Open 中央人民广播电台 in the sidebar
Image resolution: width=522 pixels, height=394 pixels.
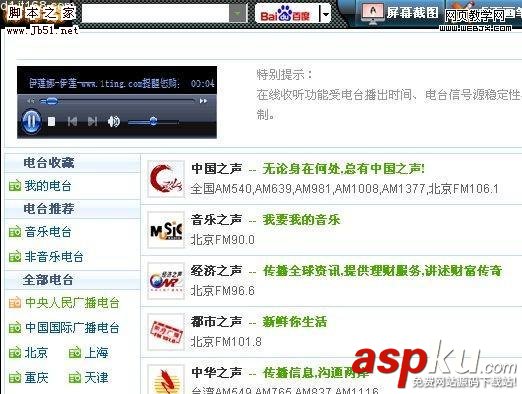tap(72, 303)
